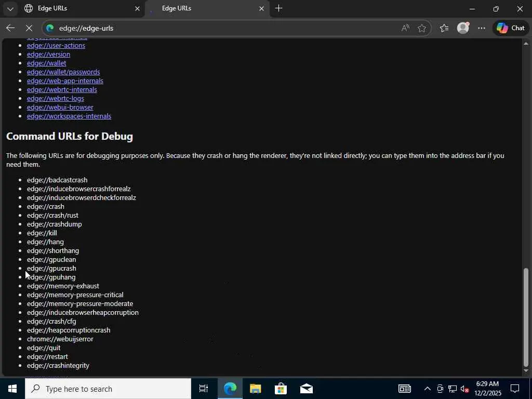Open the Favorites list icon
Image resolution: width=532 pixels, height=399 pixels.
(x=444, y=28)
